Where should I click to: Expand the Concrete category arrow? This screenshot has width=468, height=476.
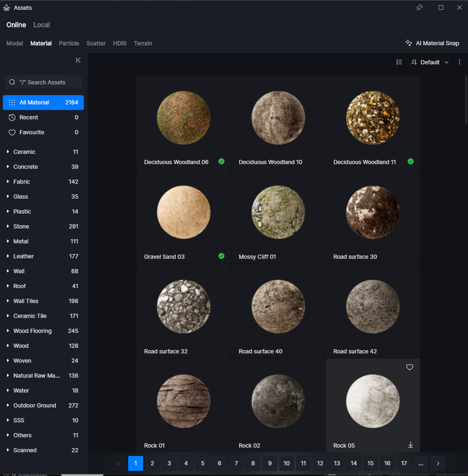click(8, 166)
